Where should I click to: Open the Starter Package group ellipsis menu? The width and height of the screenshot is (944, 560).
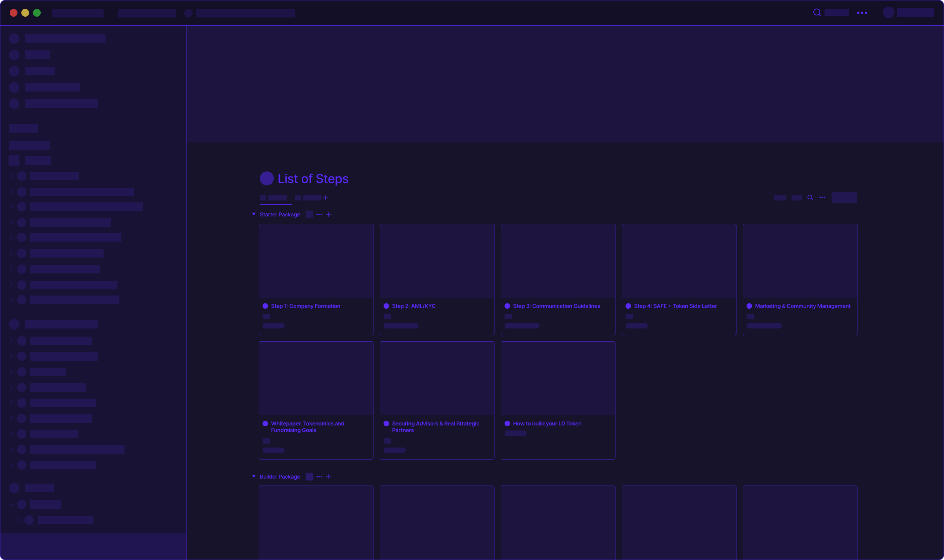click(x=319, y=214)
